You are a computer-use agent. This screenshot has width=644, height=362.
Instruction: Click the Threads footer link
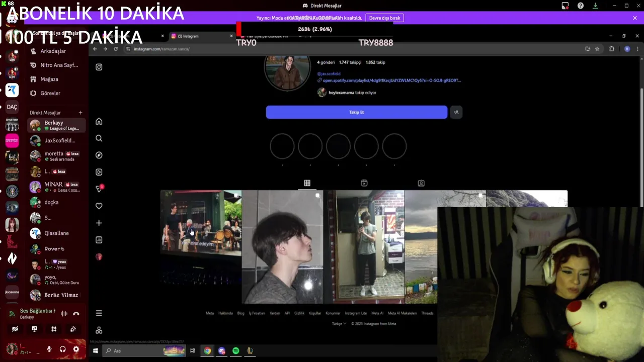[427, 313]
